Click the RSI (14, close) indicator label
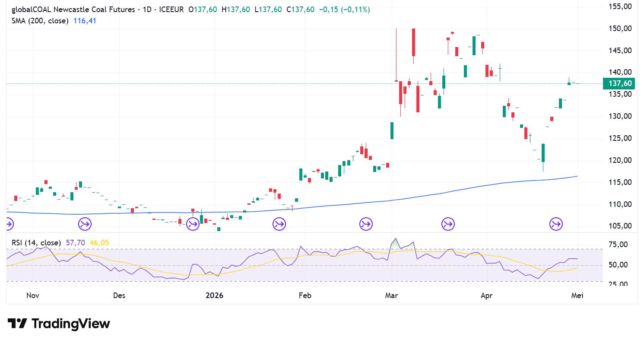The image size is (644, 343). (x=36, y=243)
